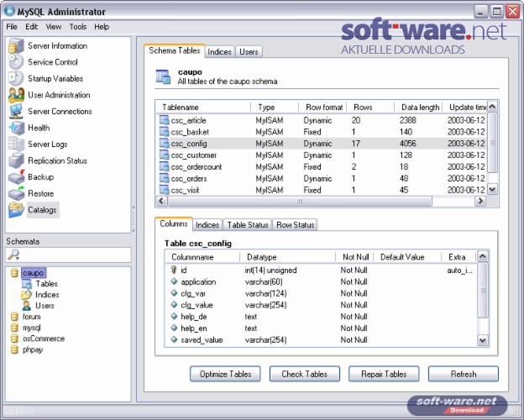Sort by the Rows column header

370,108
